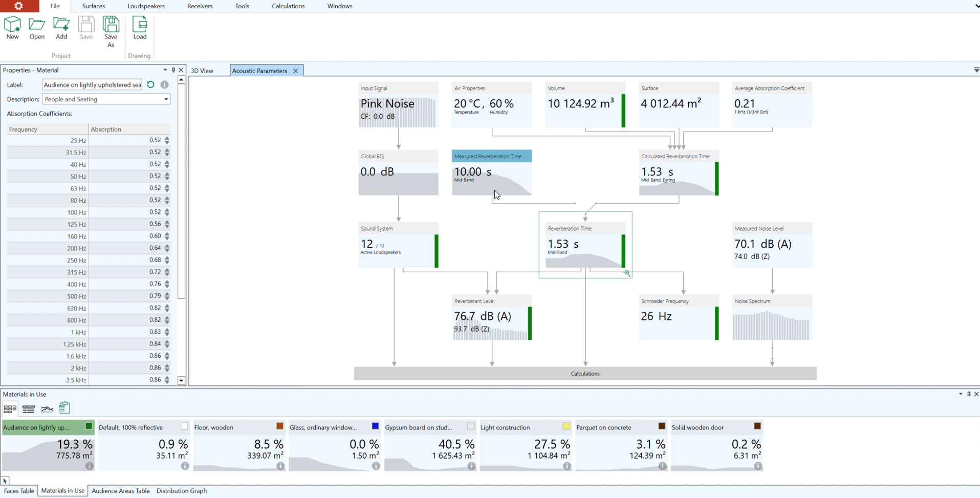
Task: Open the Calculations ribbon tab
Action: [288, 6]
